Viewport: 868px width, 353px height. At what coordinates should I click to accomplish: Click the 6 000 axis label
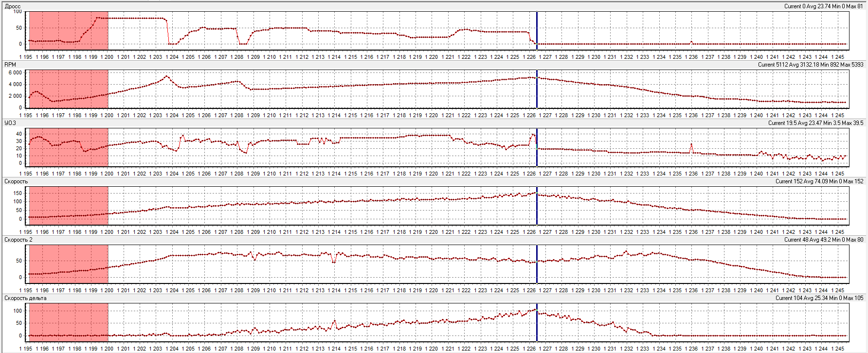pyautogui.click(x=15, y=73)
